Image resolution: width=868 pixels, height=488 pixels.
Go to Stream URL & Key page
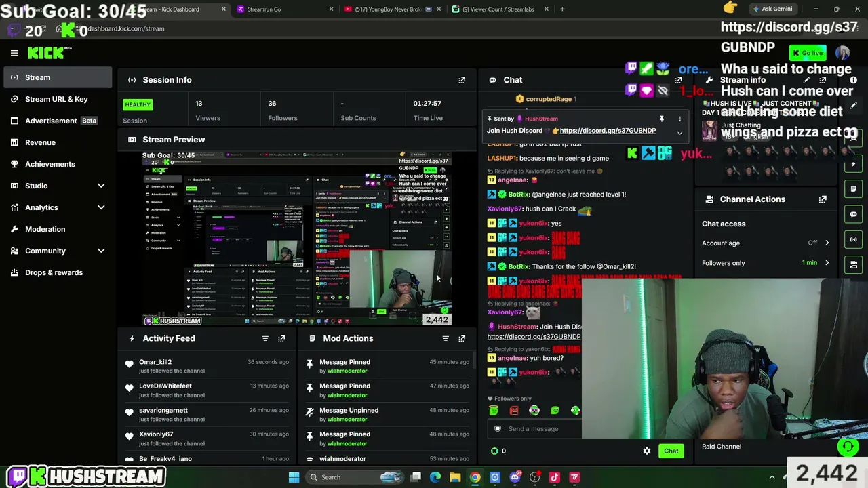click(58, 99)
